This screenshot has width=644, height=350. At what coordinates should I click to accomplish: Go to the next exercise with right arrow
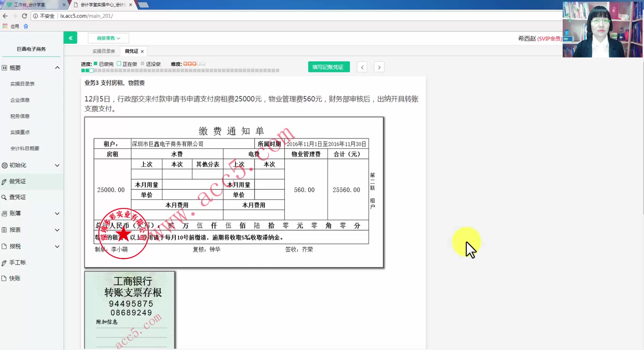click(379, 67)
